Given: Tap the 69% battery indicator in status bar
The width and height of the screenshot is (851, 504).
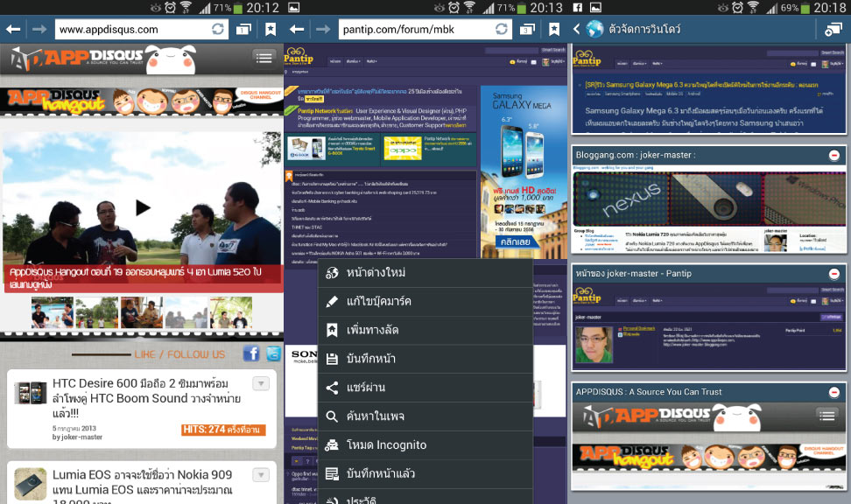Looking at the screenshot, I should 795,8.
